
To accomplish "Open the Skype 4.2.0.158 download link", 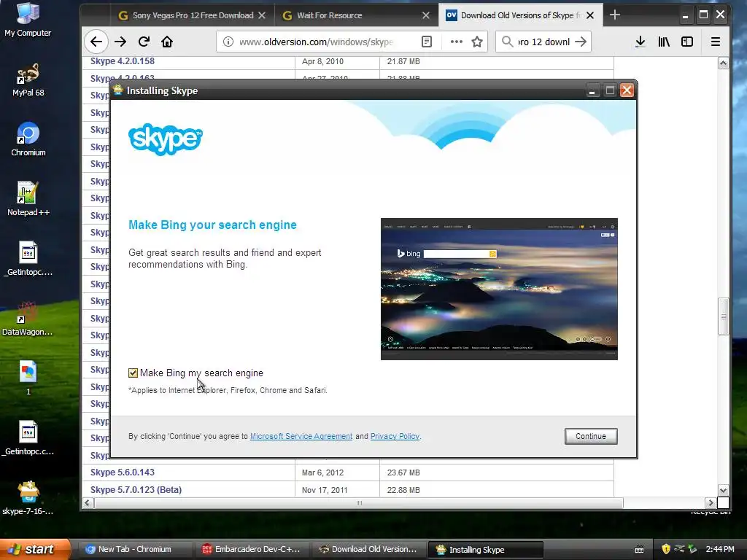I will 123,61.
